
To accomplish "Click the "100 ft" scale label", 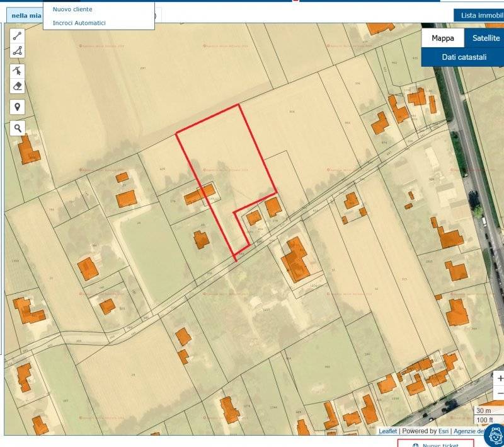I will coord(484,420).
